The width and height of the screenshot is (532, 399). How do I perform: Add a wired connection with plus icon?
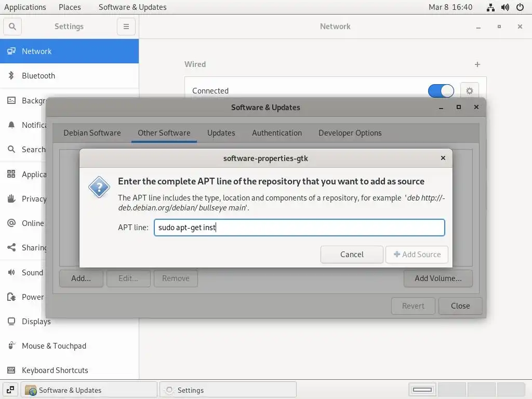tap(477, 64)
